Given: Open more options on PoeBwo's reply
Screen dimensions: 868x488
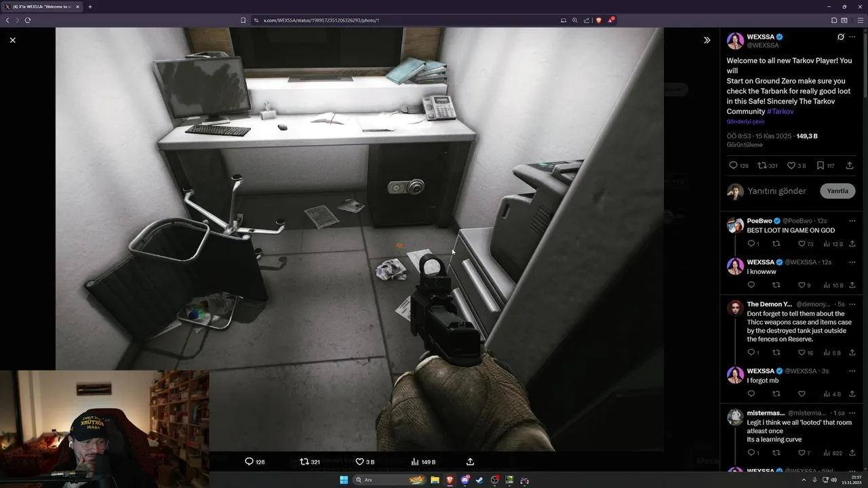Looking at the screenshot, I should pyautogui.click(x=852, y=221).
